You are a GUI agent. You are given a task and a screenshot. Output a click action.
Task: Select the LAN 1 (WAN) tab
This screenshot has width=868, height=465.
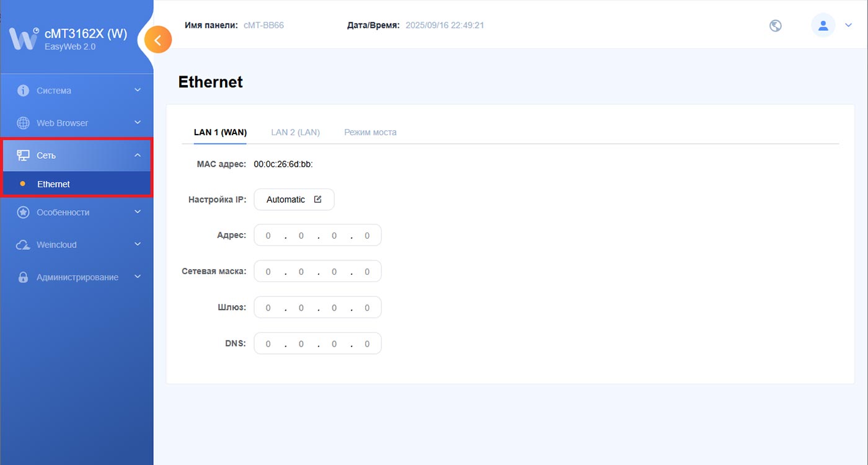(220, 132)
